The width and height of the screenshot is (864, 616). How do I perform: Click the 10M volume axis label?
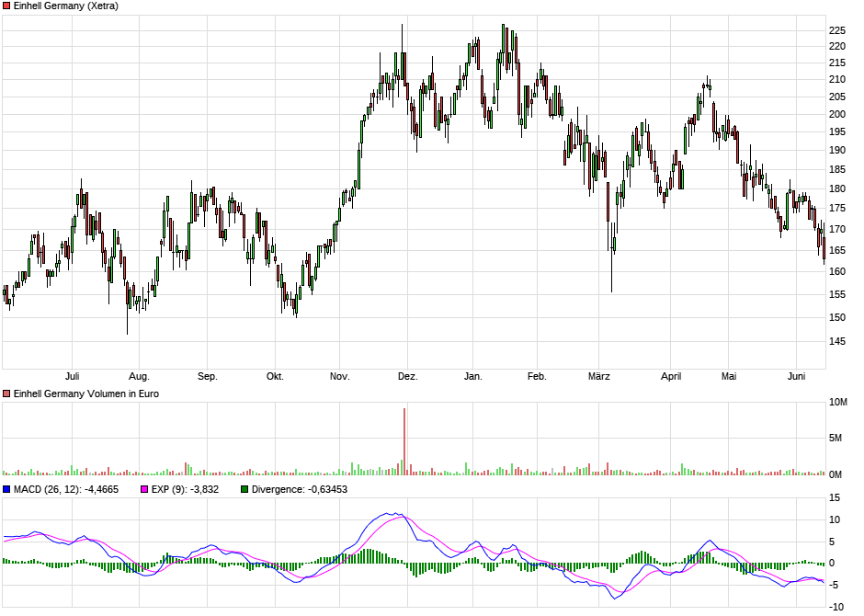tap(837, 403)
